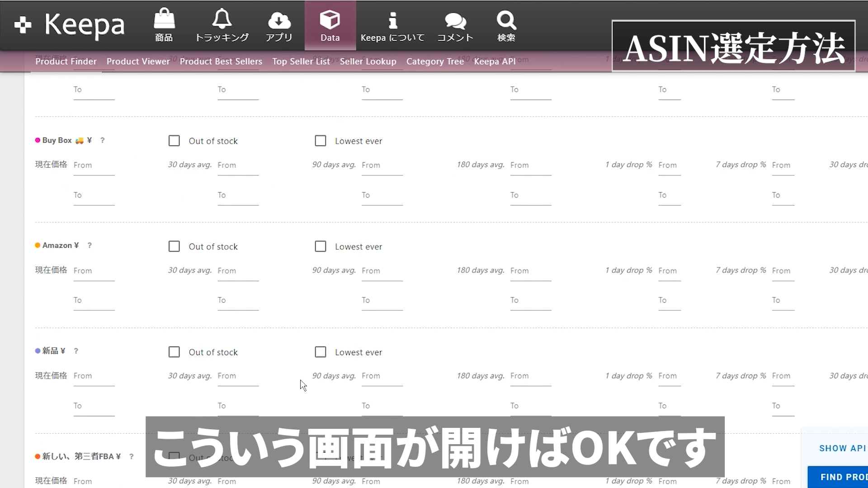Click Buy Box 現在価格 From field
868x488 pixels.
tap(94, 165)
